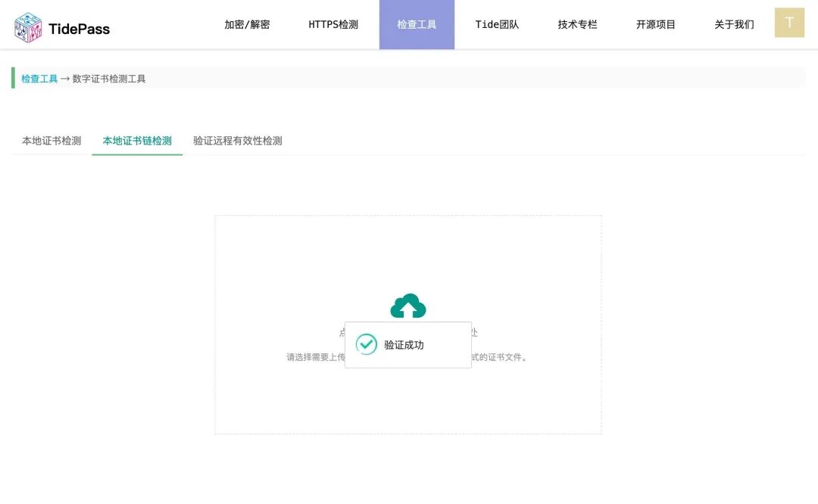Open the HTTPS检测 menu item
The height and width of the screenshot is (504, 818).
pos(333,24)
